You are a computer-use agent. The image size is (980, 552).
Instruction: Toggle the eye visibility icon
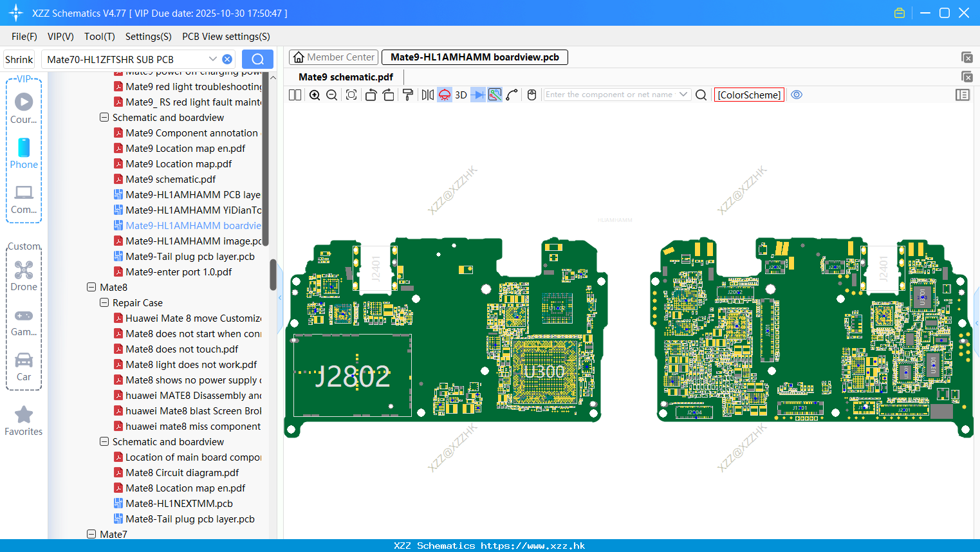pos(797,95)
